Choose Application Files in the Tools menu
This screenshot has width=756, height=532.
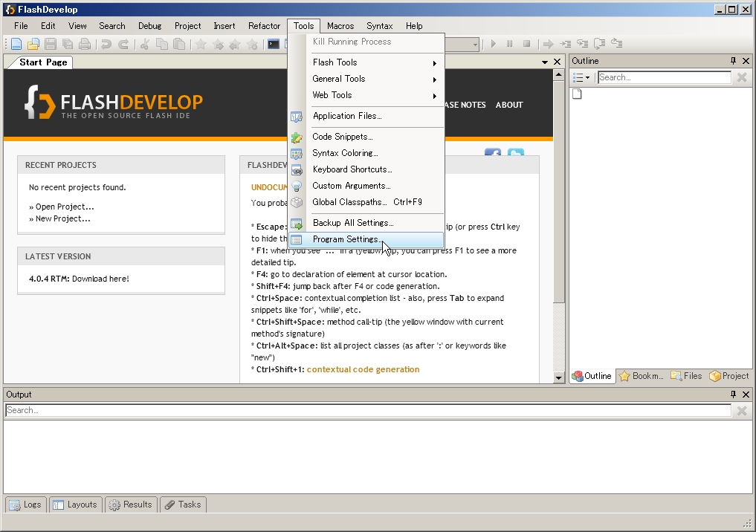[366, 116]
